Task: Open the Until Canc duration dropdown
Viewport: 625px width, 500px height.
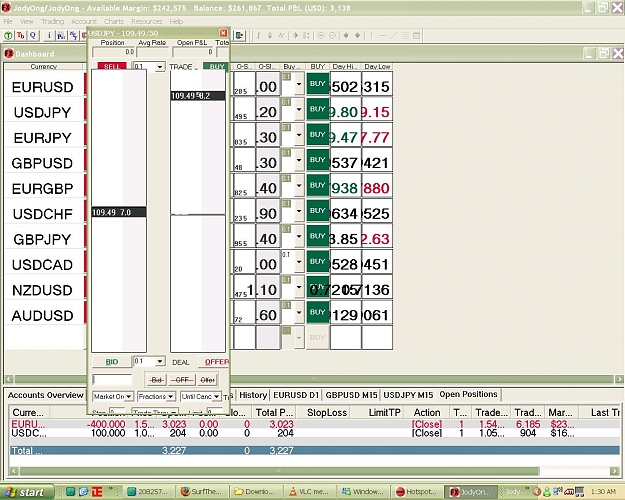Action: 216,396
